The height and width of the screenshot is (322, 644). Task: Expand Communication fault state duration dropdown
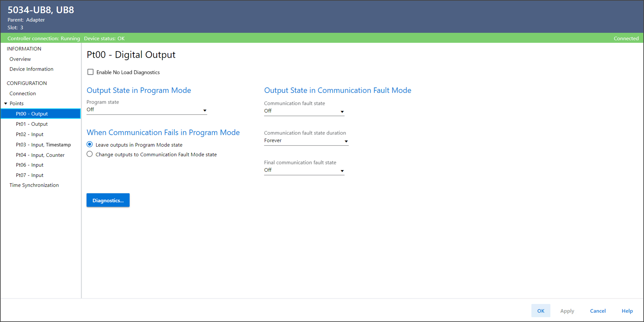[x=306, y=141]
